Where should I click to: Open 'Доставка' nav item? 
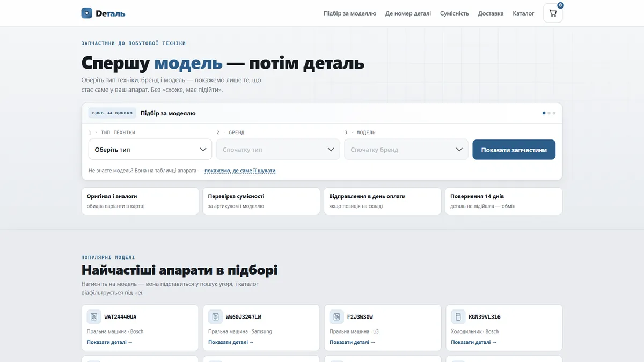click(491, 13)
